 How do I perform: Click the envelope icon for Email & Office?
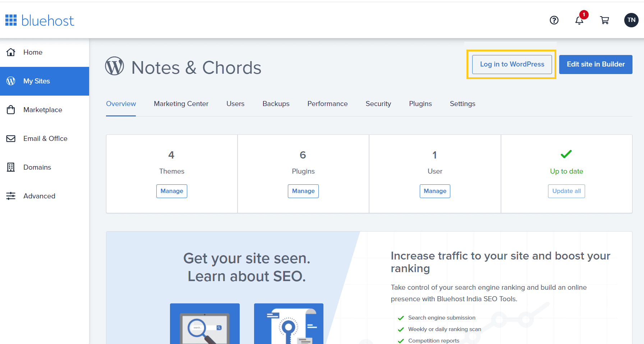click(11, 138)
